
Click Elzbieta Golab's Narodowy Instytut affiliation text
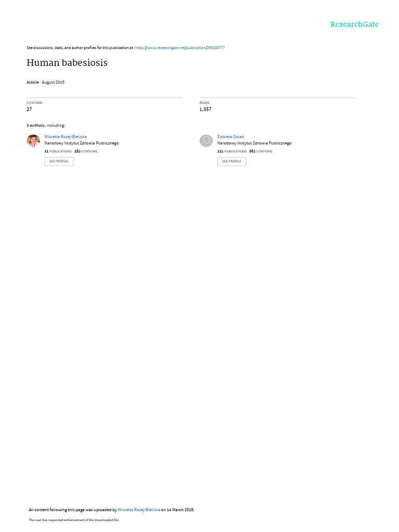(x=255, y=143)
